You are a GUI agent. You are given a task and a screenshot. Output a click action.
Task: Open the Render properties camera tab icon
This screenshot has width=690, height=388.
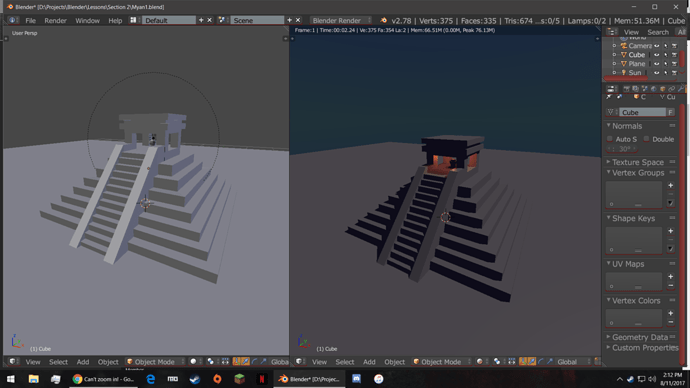pos(627,89)
